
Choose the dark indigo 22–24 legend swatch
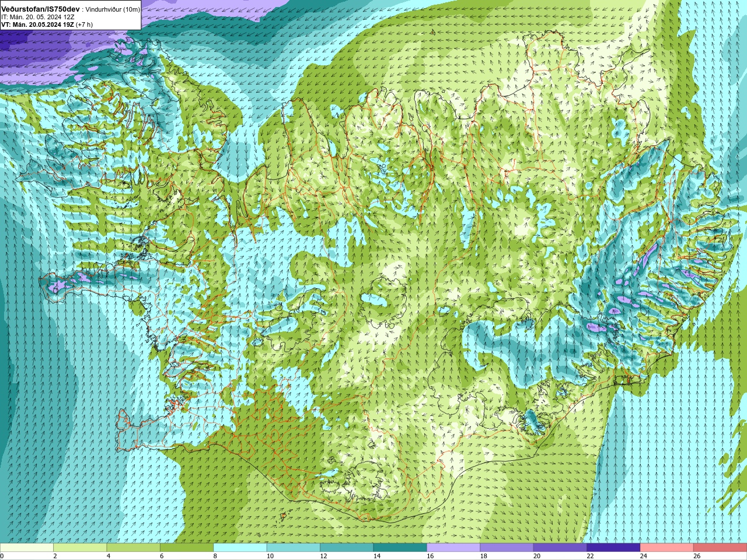point(613,548)
